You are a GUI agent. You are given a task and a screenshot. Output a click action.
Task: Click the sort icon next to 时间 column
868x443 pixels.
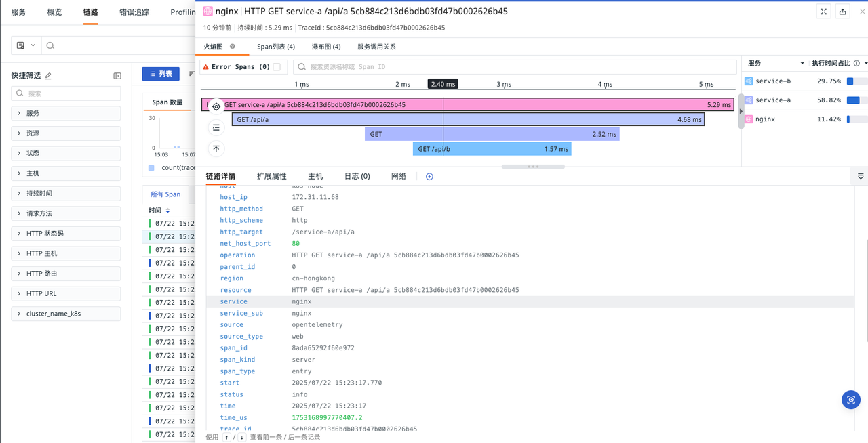[x=168, y=211]
